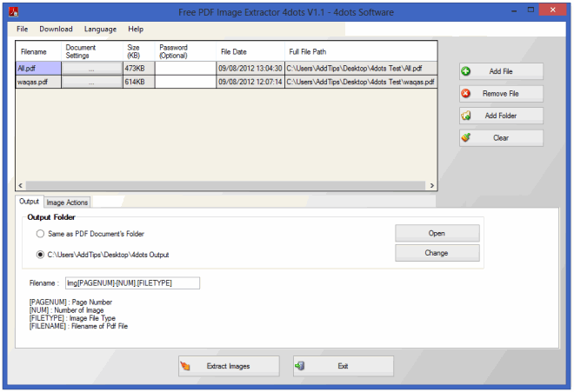Viewport: 574px width, 392px height.
Task: Open Document Settings for All.pdf
Action: [x=92, y=69]
